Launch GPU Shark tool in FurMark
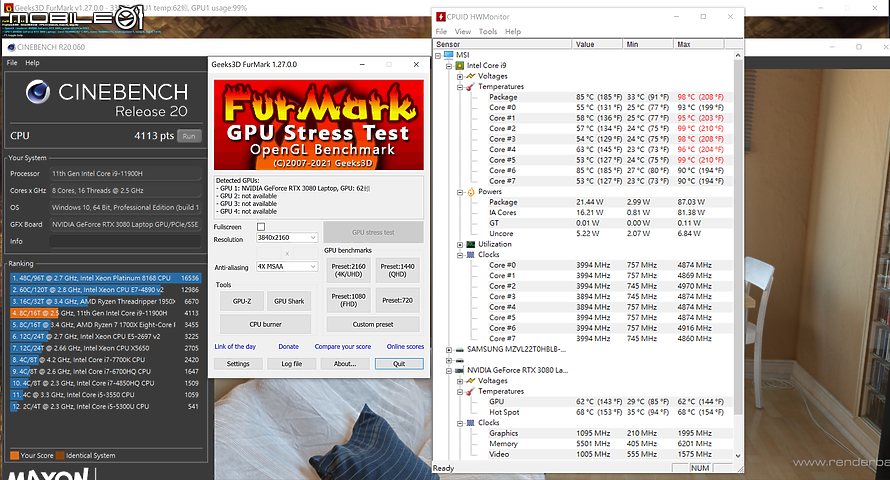Image resolution: width=890 pixels, height=480 pixels. (289, 301)
